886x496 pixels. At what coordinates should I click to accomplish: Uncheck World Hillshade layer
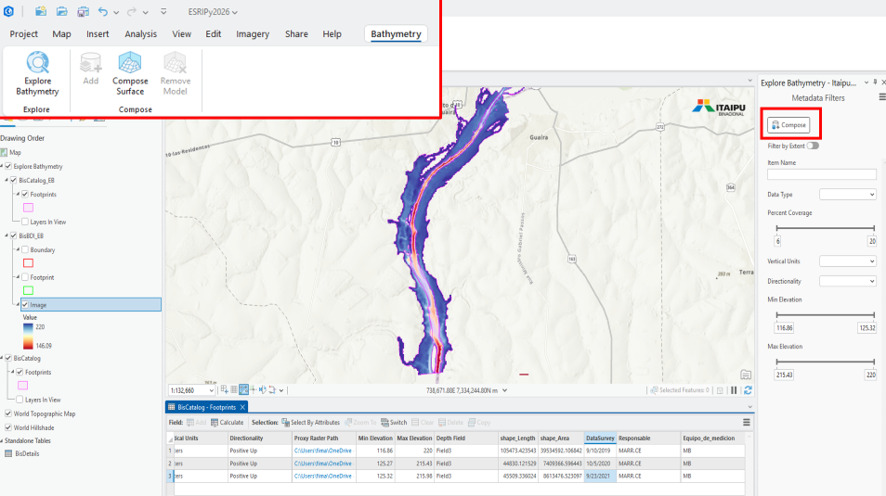[x=8, y=428]
